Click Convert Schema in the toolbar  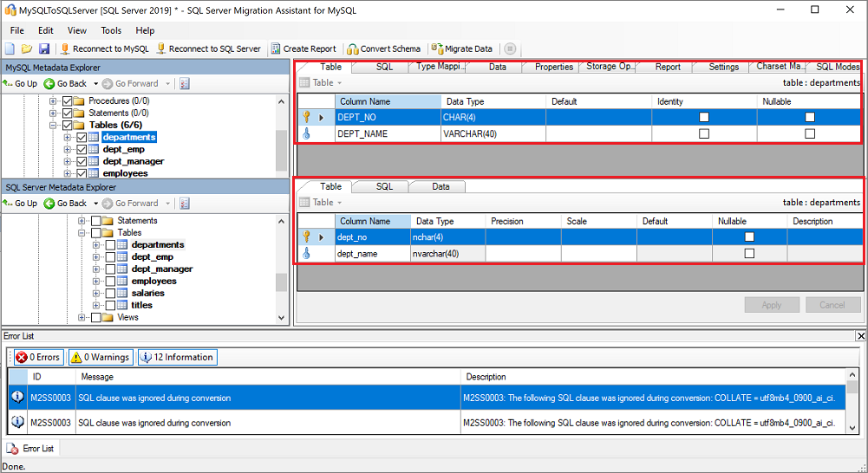pyautogui.click(x=384, y=49)
